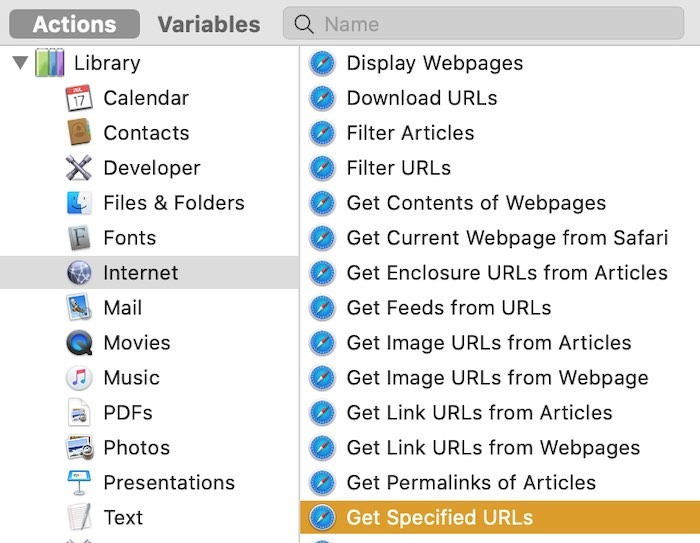The width and height of the screenshot is (700, 543).
Task: Click the Music note icon
Action: pos(79,377)
